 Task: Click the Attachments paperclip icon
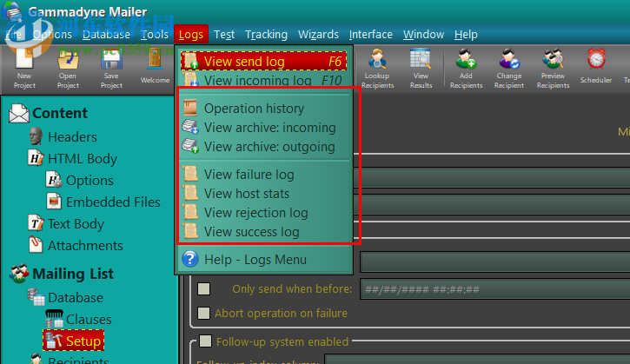[x=36, y=245]
